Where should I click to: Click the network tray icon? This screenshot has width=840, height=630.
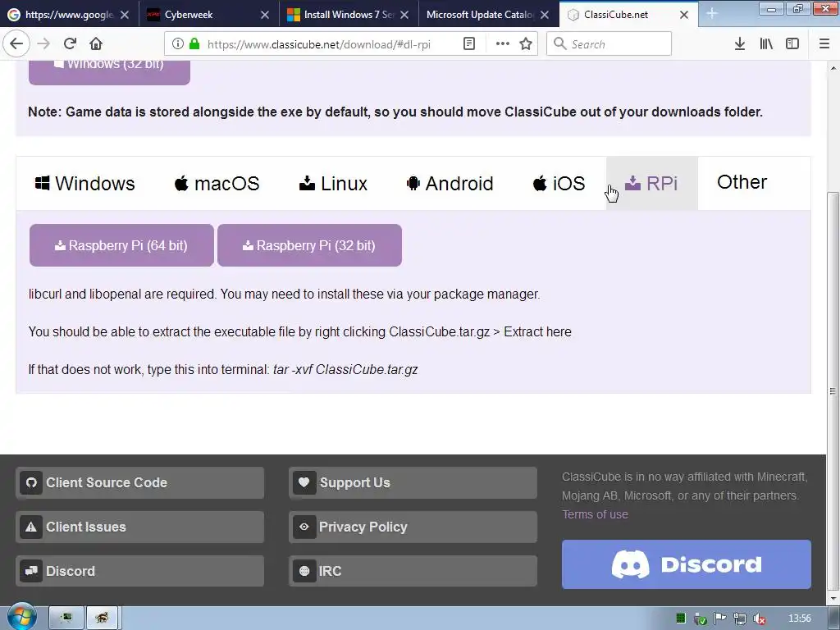coord(740,619)
